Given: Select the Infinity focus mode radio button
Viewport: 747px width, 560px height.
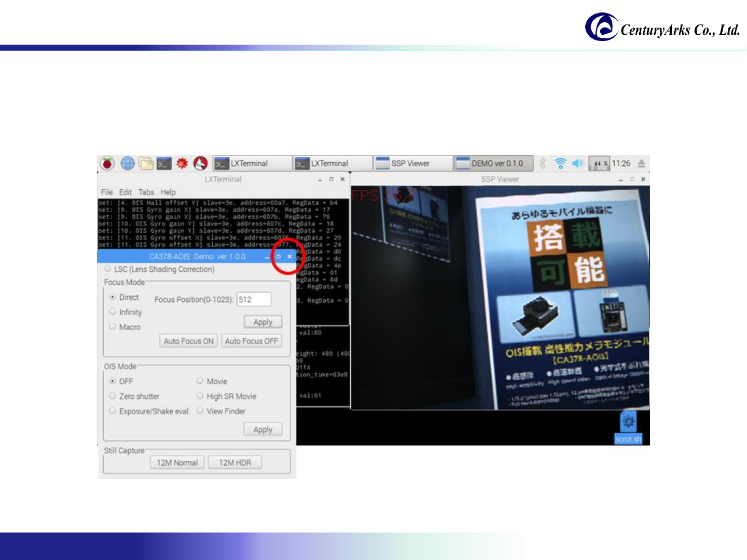Looking at the screenshot, I should 113,312.
